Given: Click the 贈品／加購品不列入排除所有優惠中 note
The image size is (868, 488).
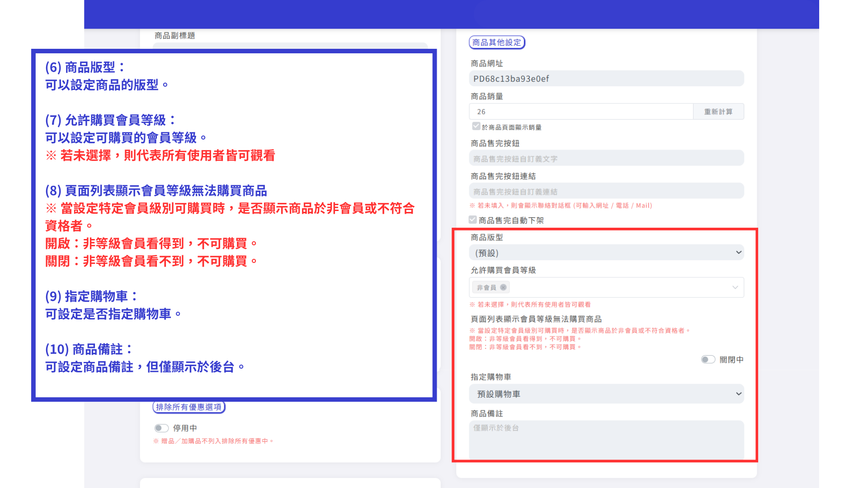Looking at the screenshot, I should (x=213, y=441).
